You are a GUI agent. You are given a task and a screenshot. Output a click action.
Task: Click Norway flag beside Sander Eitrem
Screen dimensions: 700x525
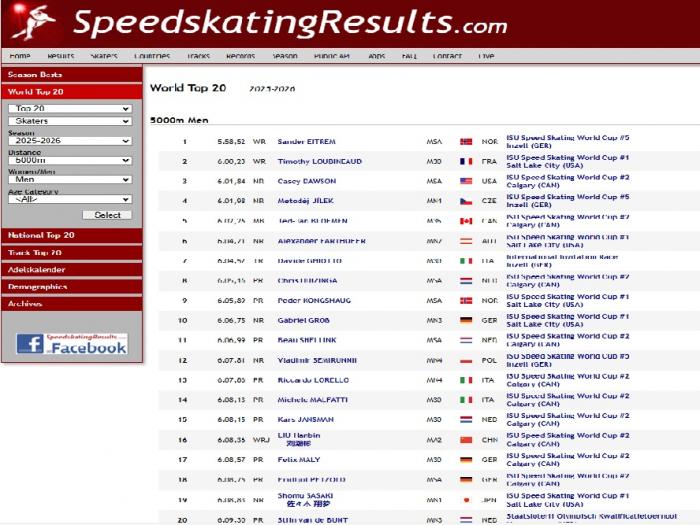tap(466, 142)
